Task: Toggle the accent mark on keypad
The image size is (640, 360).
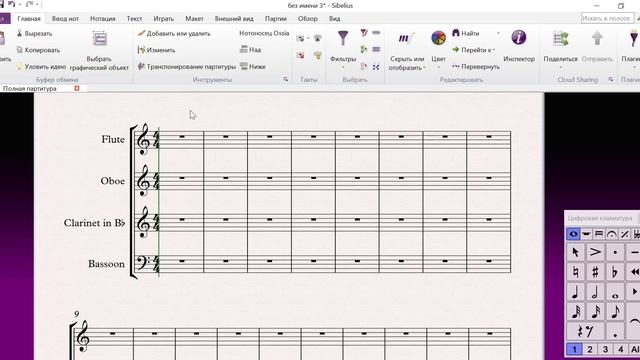Action: [x=595, y=252]
